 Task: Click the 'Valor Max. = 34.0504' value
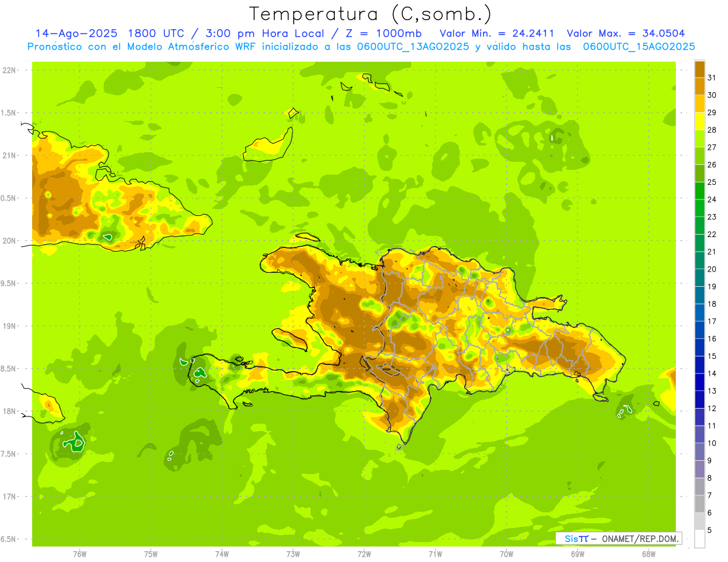pyautogui.click(x=625, y=33)
